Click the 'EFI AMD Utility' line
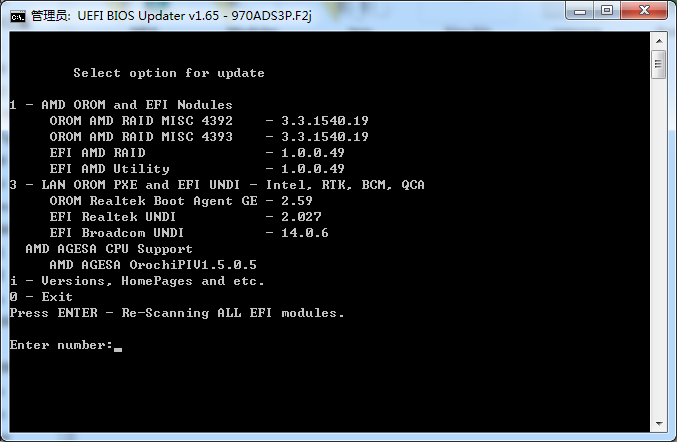Viewport: 677px width, 442px height. [197, 169]
